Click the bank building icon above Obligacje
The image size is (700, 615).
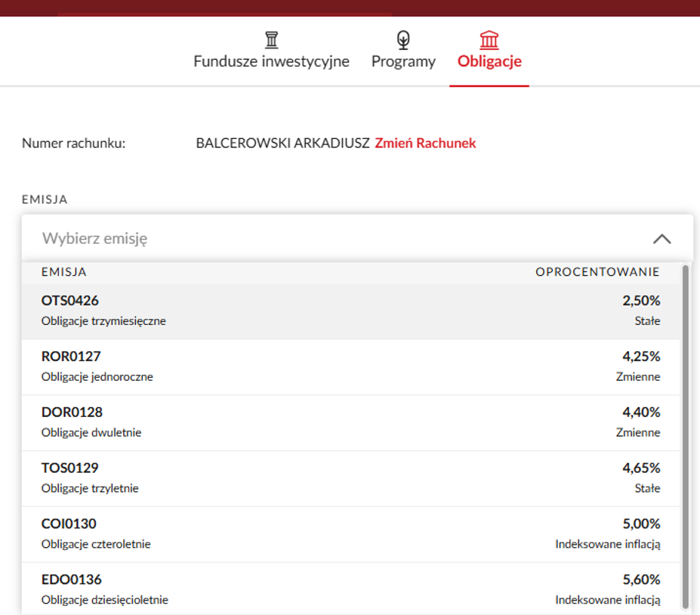coord(489,40)
